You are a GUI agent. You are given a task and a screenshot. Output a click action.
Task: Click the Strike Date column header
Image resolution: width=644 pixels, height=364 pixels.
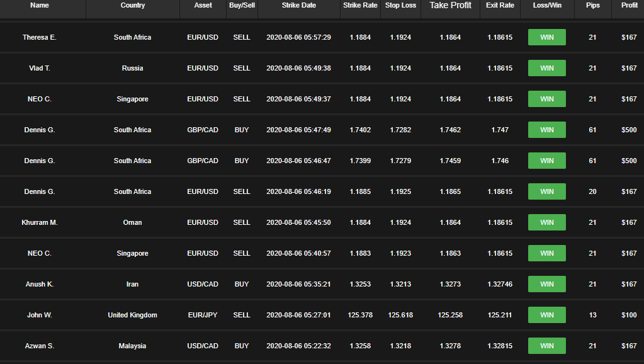(x=299, y=5)
